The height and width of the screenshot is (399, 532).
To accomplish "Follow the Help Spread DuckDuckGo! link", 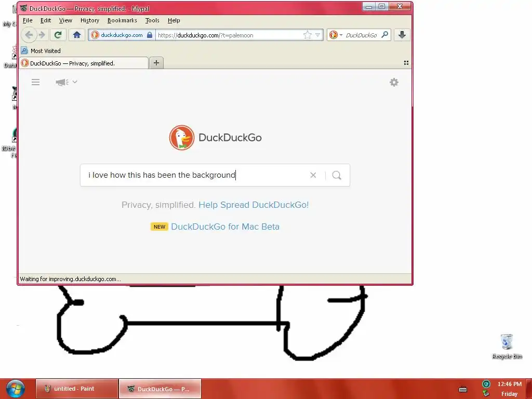I will (x=254, y=205).
